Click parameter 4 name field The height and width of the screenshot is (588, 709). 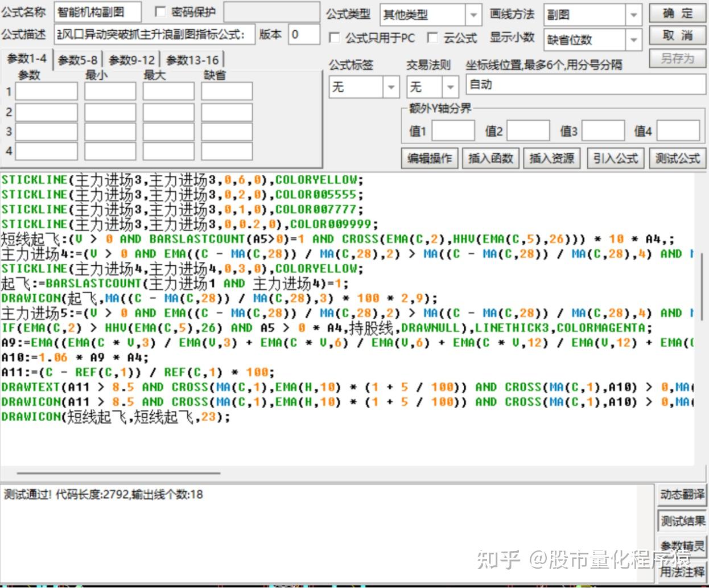point(46,151)
